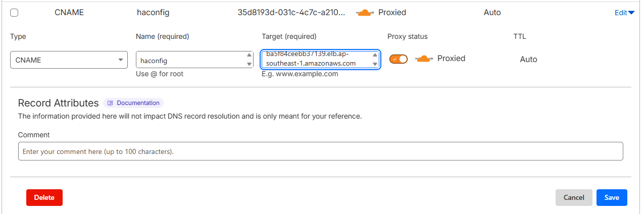The width and height of the screenshot is (644, 214).
Task: Open the Type CNAME dropdown
Action: tap(68, 60)
